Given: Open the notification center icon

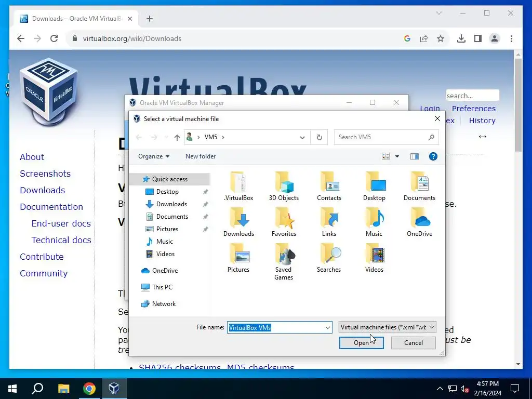Looking at the screenshot, I should [x=515, y=389].
